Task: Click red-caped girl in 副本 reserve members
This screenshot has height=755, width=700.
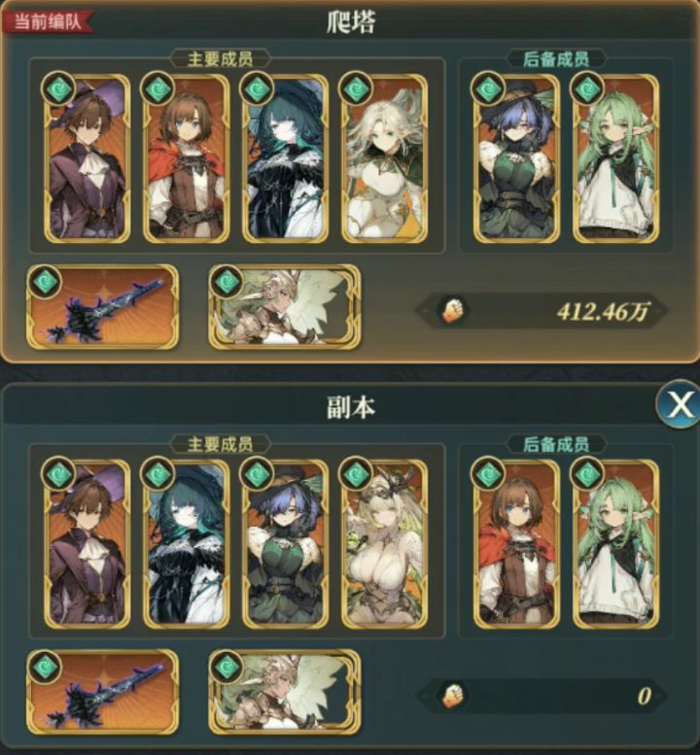Action: 516,544
